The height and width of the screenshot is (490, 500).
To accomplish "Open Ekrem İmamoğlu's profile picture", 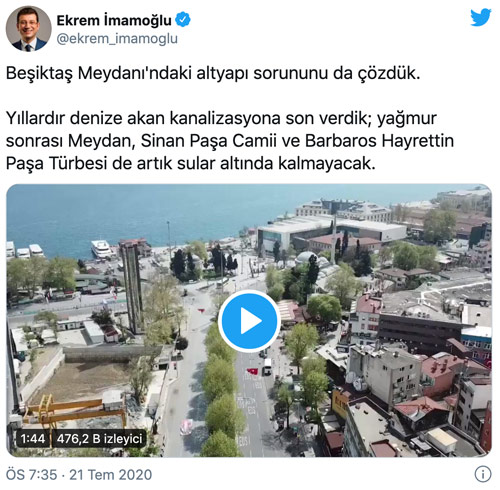I will pos(29,29).
